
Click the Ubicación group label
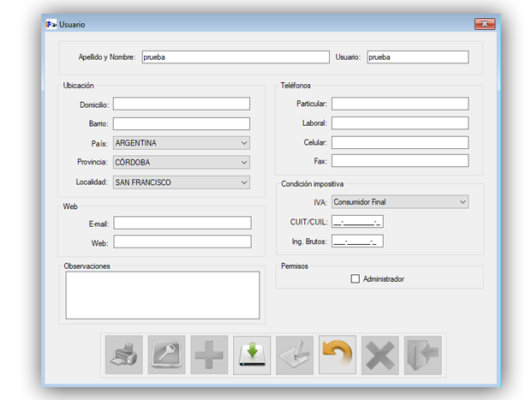pyautogui.click(x=78, y=86)
